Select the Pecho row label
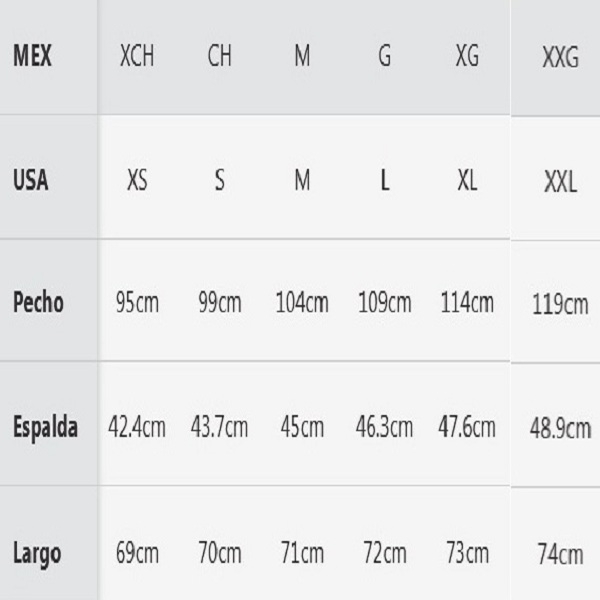 click(39, 302)
